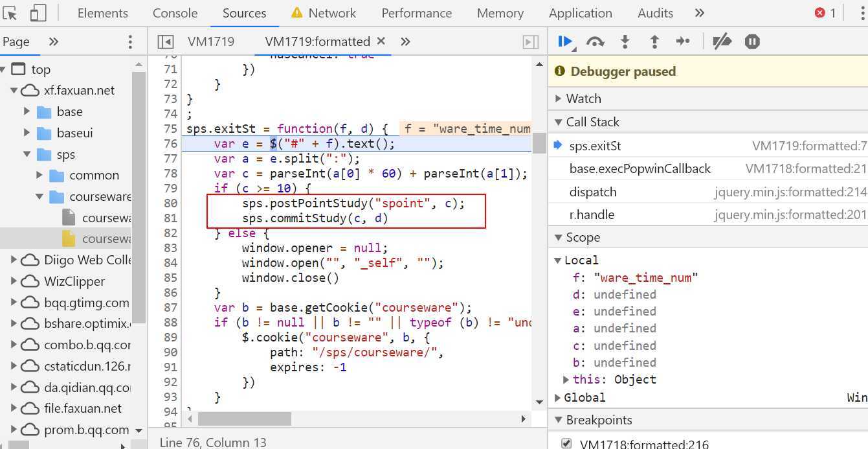Switch to the Console tab

pyautogui.click(x=175, y=13)
